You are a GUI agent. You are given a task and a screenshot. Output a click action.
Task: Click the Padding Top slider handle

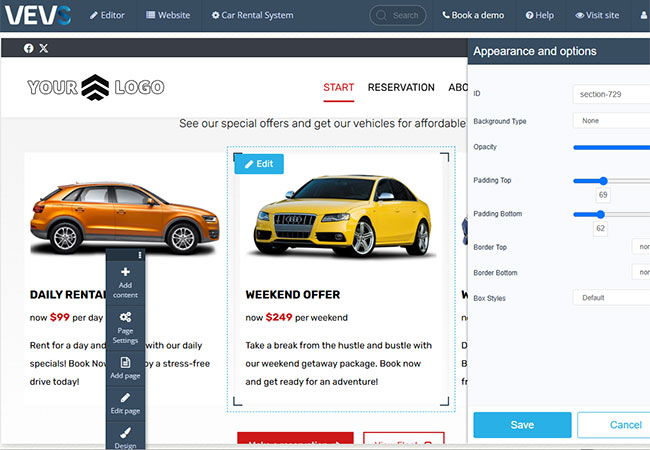(x=604, y=181)
